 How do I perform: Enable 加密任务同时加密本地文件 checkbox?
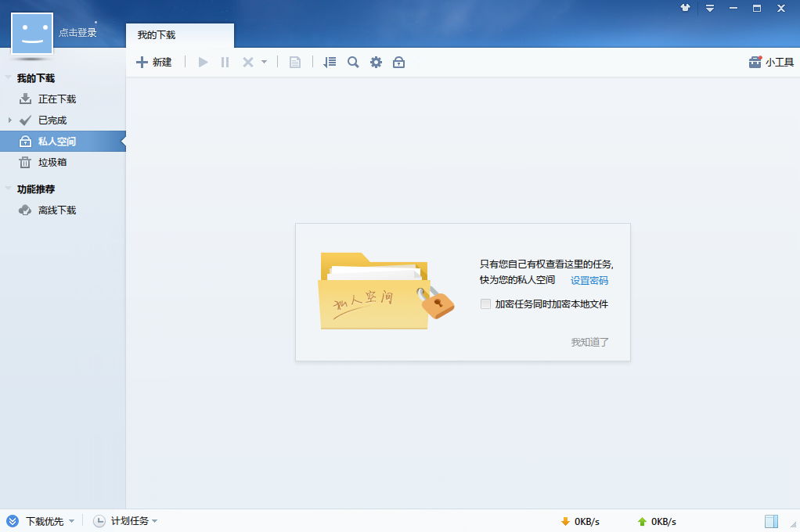485,304
